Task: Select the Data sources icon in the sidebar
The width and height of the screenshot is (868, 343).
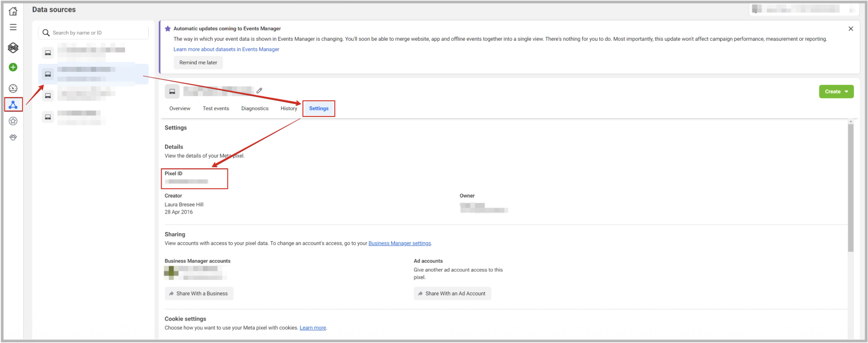Action: pos(13,105)
